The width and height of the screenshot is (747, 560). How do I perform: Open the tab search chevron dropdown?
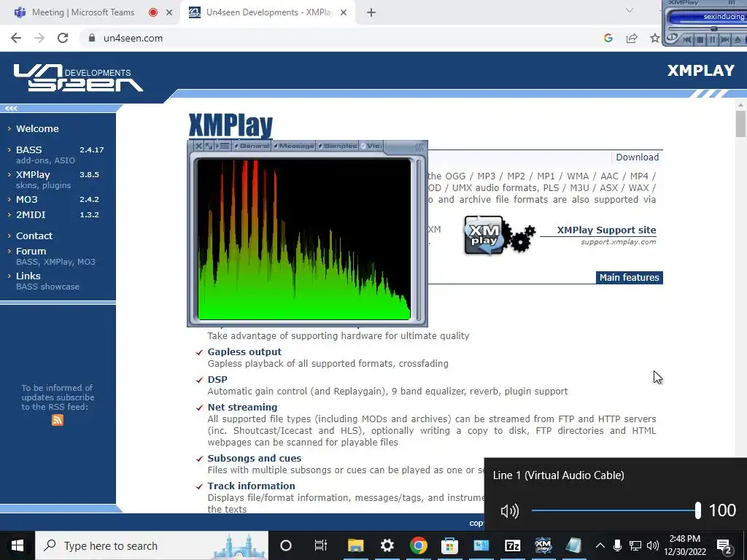pyautogui.click(x=630, y=10)
